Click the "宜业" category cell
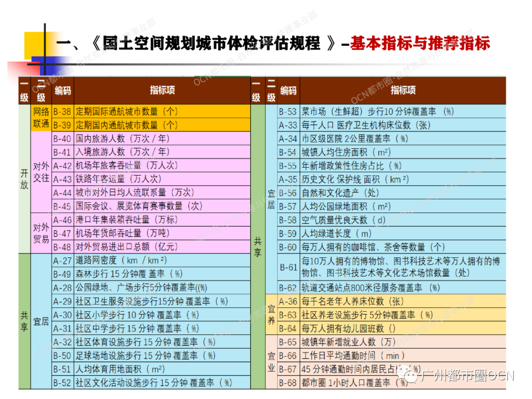Viewport: 532px width, 399px height. [271, 362]
